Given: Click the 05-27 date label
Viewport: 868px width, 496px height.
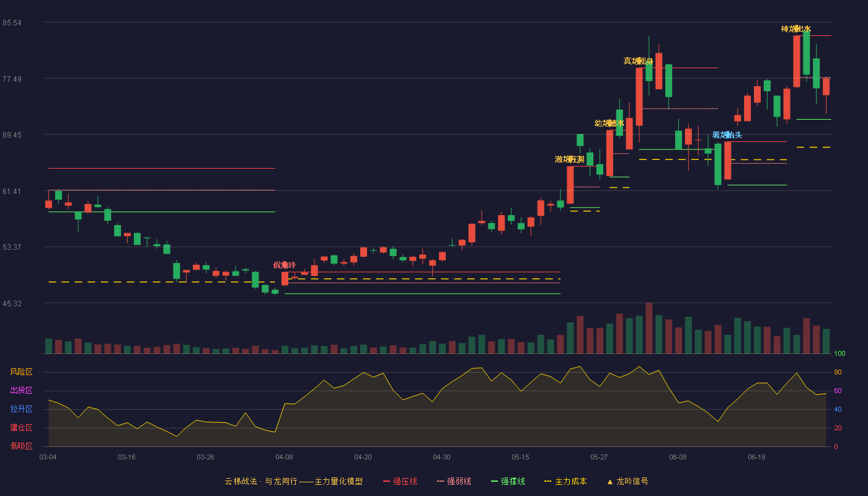Looking at the screenshot, I should tap(599, 457).
